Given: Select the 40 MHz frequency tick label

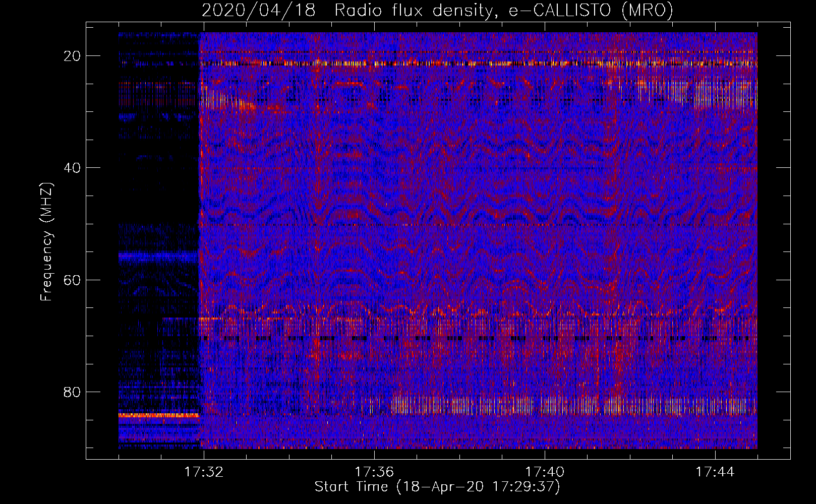Looking at the screenshot, I should [72, 168].
